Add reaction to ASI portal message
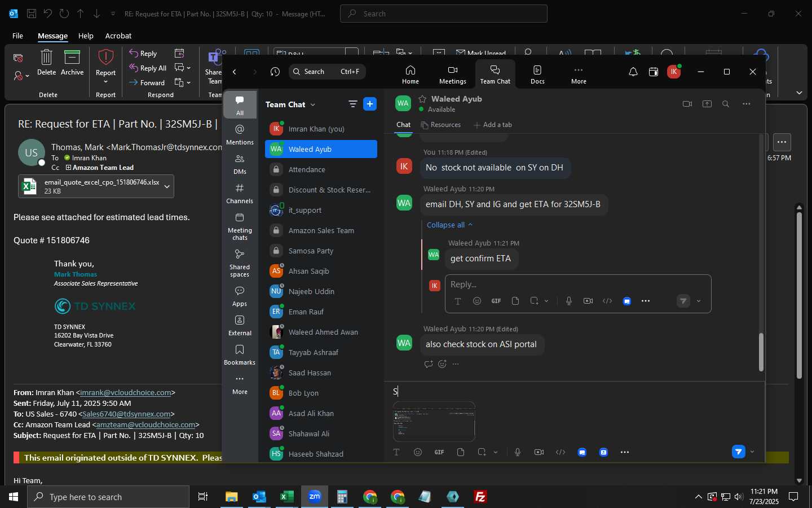812x508 pixels. tap(442, 364)
